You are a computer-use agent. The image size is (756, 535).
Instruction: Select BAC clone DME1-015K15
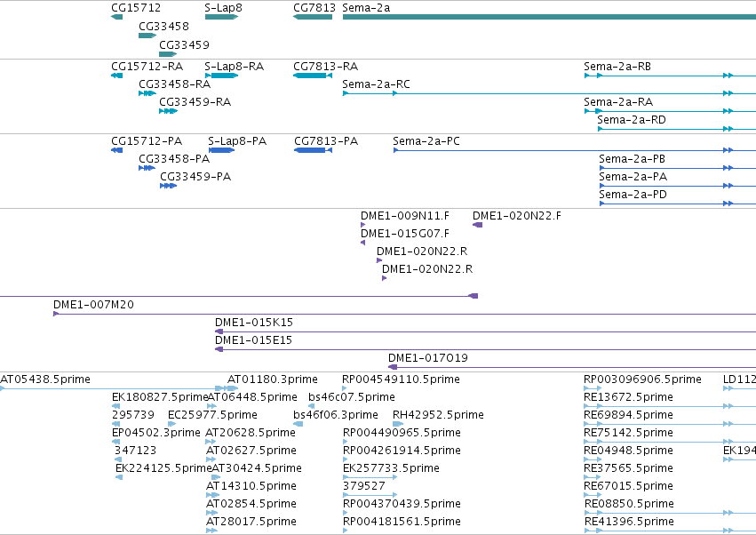click(254, 323)
